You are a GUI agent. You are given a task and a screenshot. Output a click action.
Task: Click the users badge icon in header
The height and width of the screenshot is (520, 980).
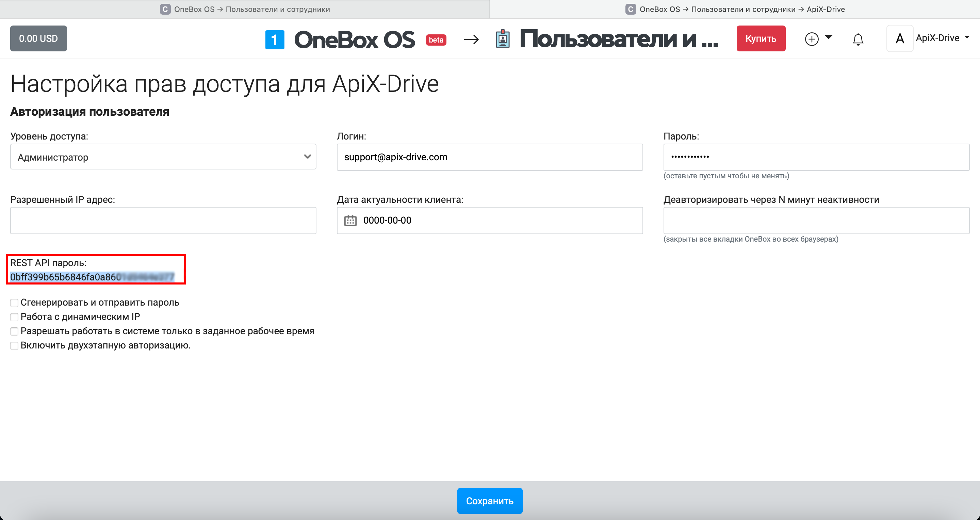click(503, 39)
